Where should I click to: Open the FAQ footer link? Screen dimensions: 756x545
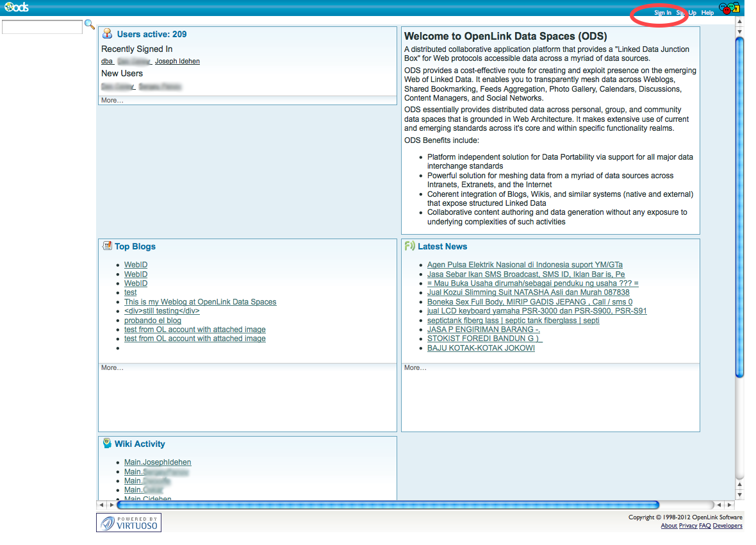[x=705, y=526]
